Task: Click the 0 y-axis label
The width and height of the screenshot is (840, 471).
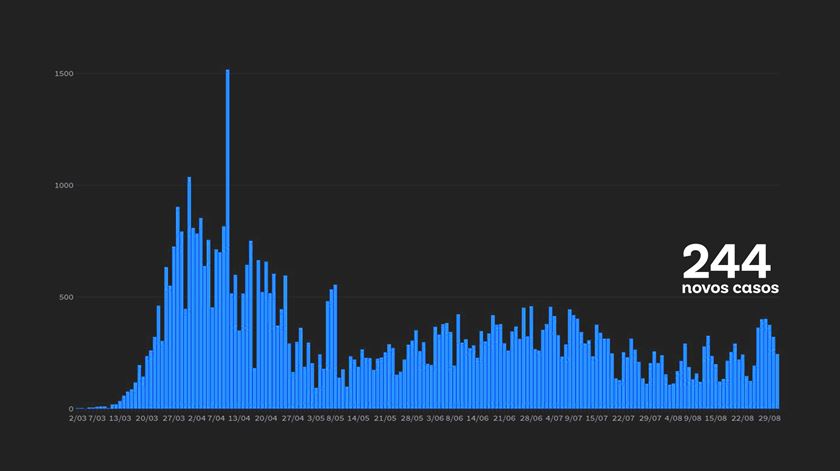Action: (71, 409)
